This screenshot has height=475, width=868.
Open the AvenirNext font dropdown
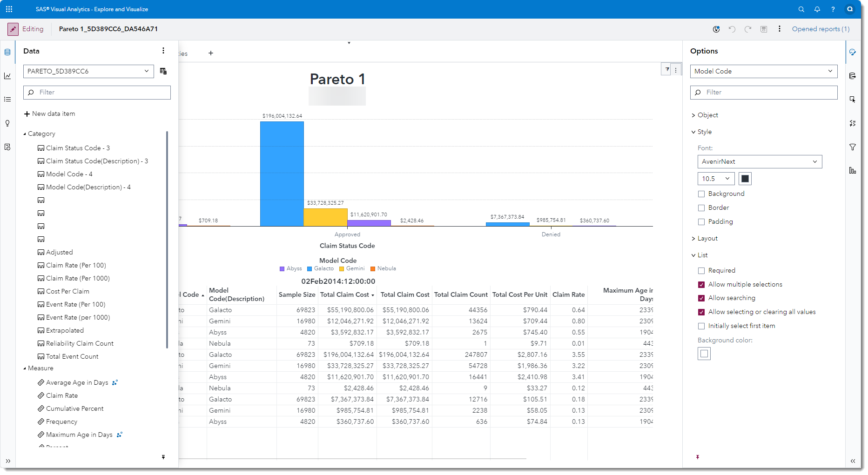[760, 162]
